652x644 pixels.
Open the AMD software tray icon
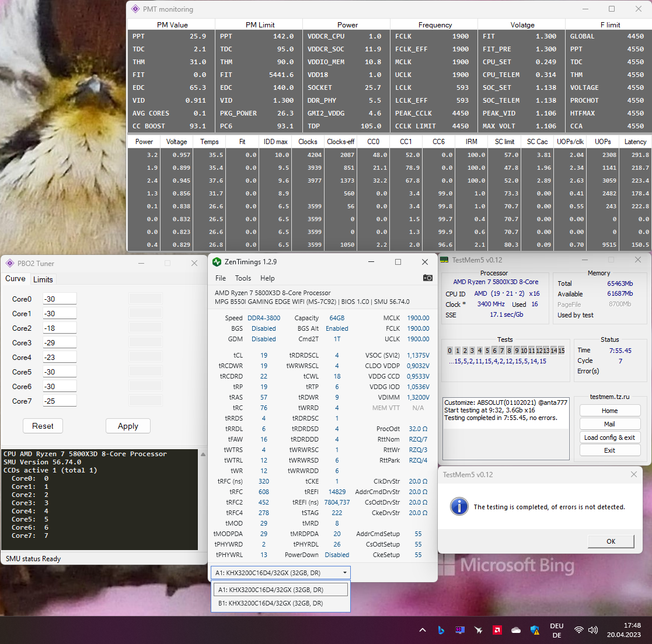(x=497, y=630)
